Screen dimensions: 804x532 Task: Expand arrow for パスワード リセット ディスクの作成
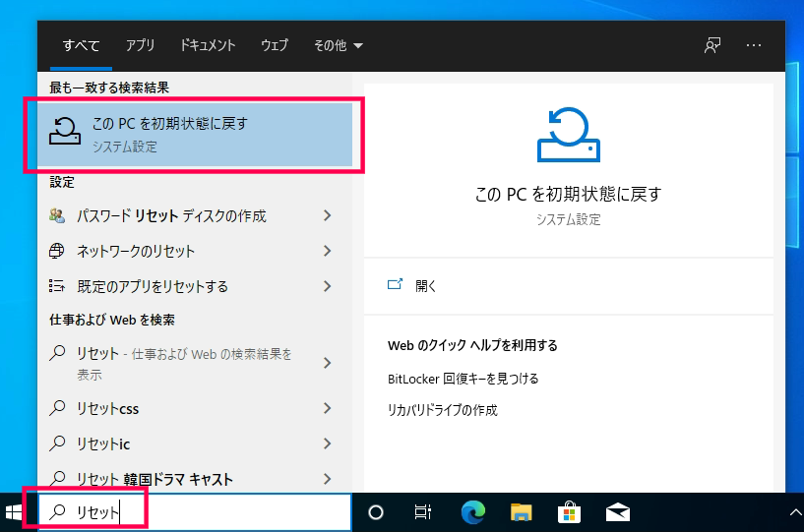click(x=327, y=215)
